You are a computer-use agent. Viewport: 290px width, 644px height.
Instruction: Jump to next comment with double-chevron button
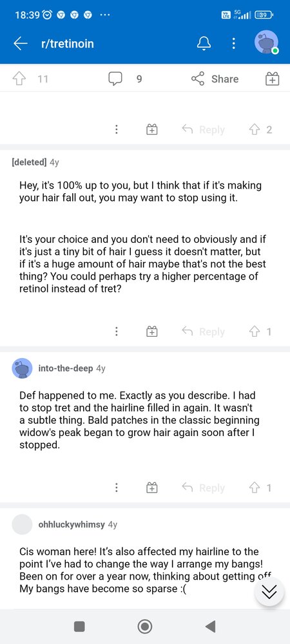(x=269, y=591)
